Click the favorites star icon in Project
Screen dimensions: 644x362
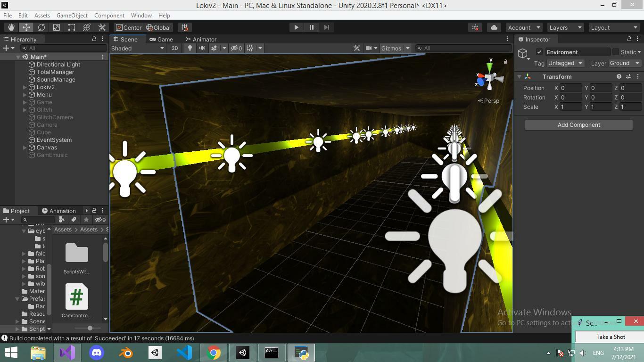click(x=86, y=220)
